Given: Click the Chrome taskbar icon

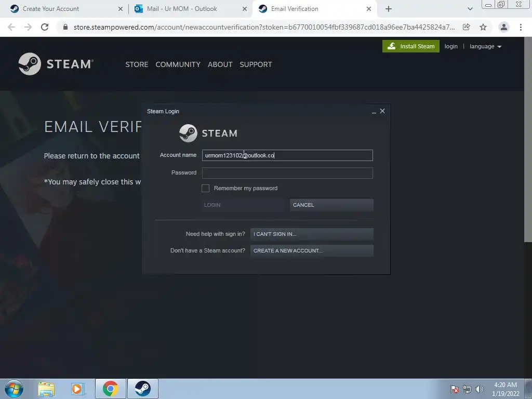Looking at the screenshot, I should pos(111,389).
